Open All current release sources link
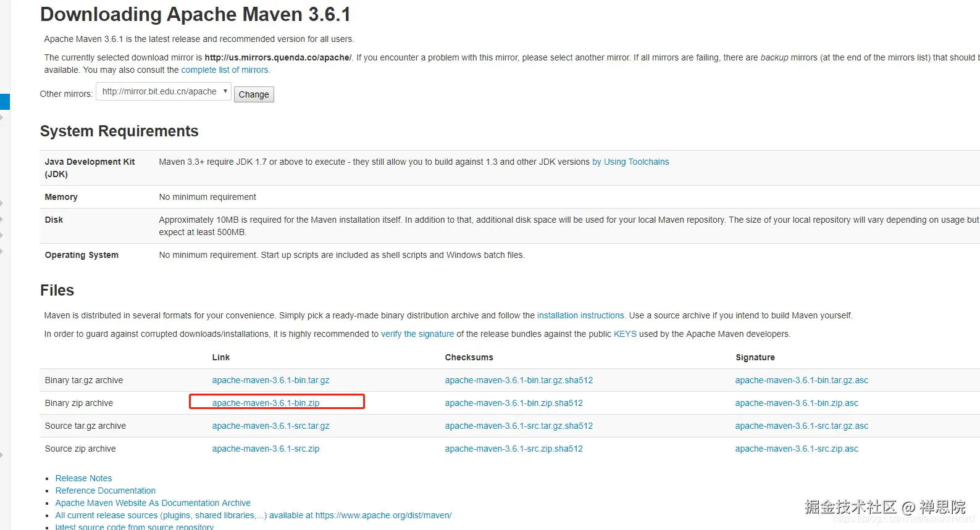Screen dimensions: 980x530 253,515
